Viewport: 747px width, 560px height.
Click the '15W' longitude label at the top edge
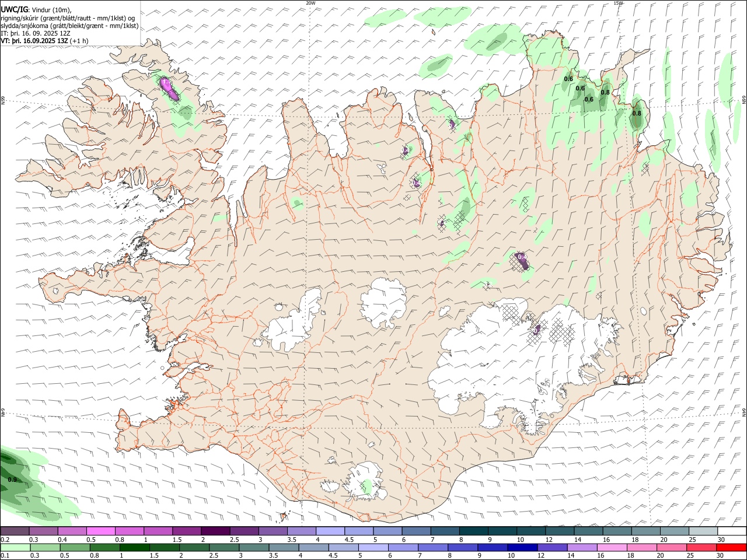618,3
